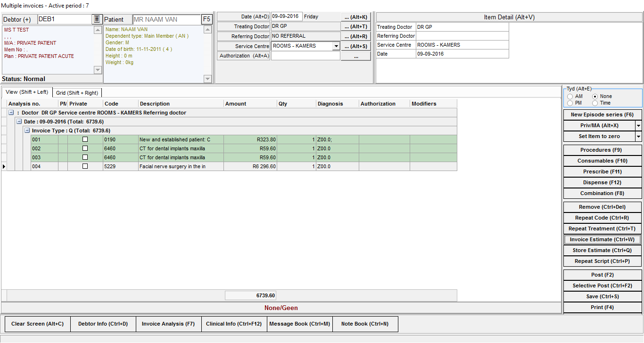
Task: Select the AM radio button
Action: point(570,97)
